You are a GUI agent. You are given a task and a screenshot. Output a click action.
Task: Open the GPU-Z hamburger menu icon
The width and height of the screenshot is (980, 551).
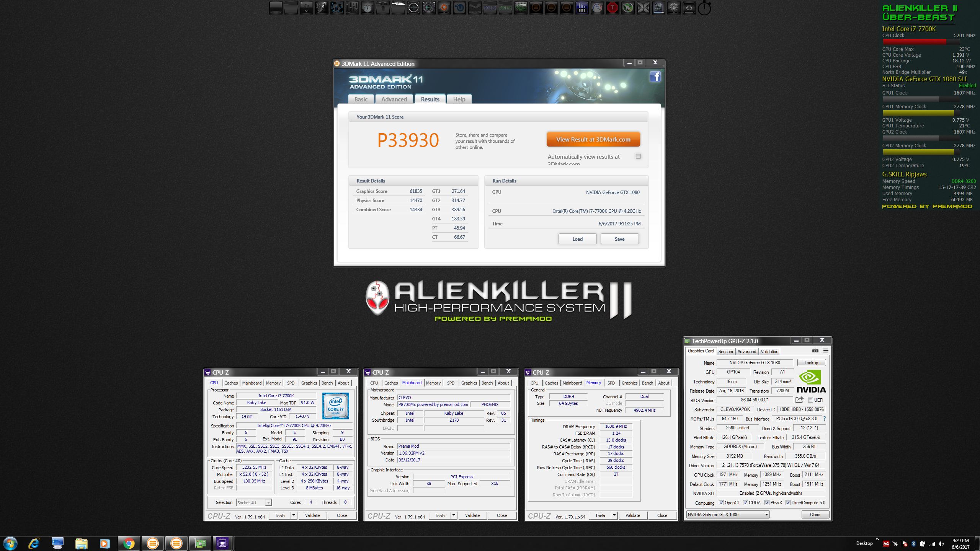(x=826, y=350)
